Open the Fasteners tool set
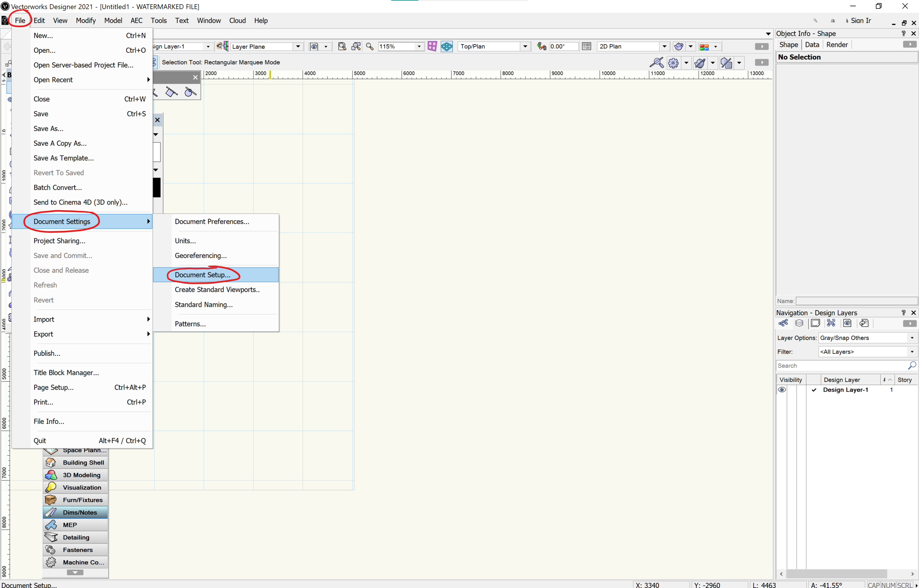Image resolution: width=919 pixels, height=588 pixels. coord(75,550)
